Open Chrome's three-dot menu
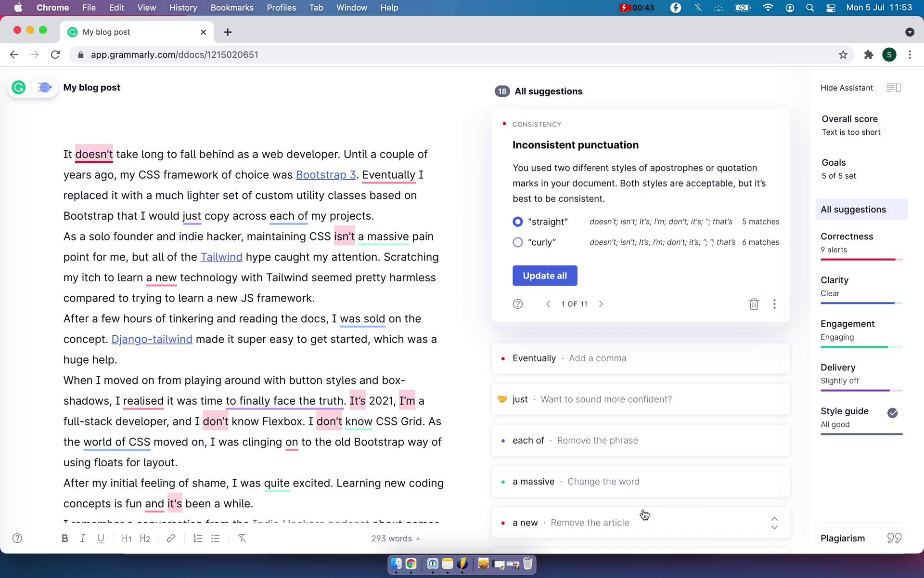This screenshot has height=578, width=924. (x=910, y=55)
